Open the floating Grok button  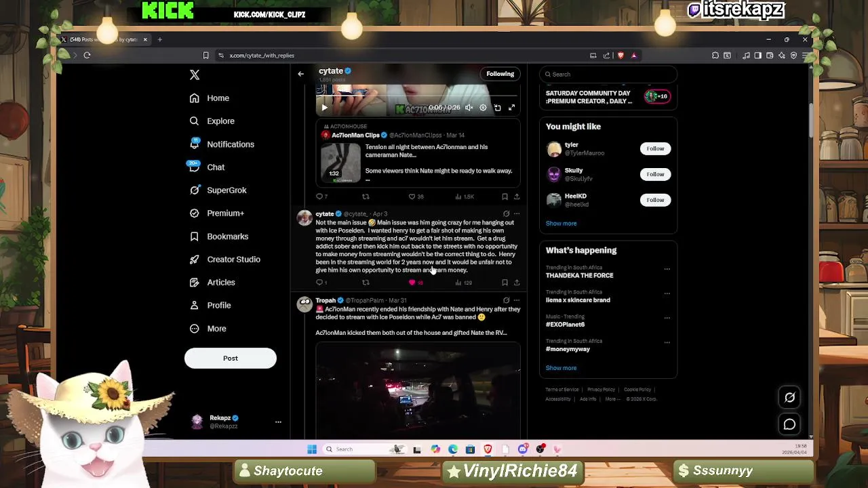(789, 398)
